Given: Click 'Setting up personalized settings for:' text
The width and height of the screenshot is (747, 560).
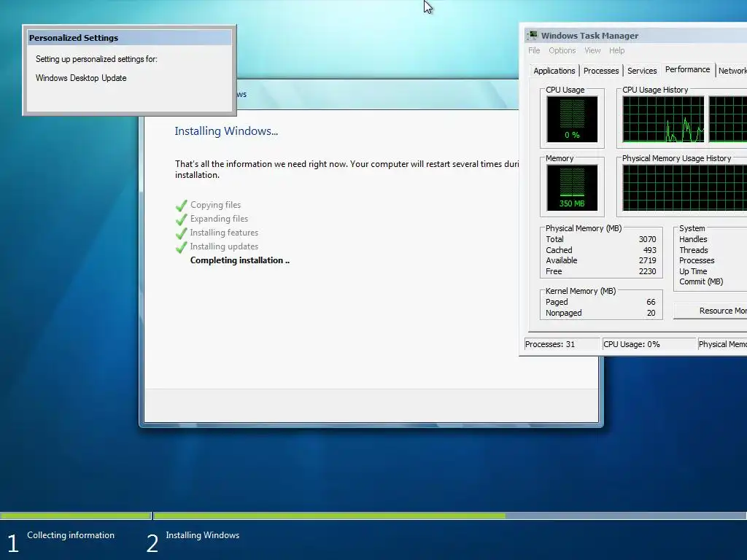Looking at the screenshot, I should 96,59.
